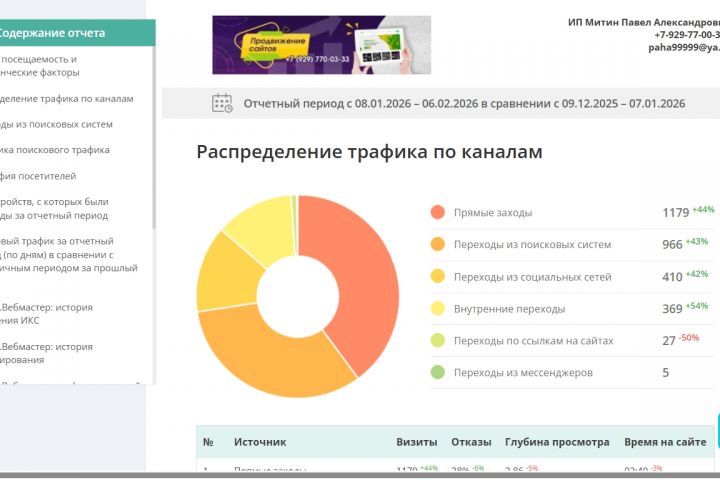Open 'Переходы из поисковых систем' contents link
The image size is (720, 480).
pos(56,124)
